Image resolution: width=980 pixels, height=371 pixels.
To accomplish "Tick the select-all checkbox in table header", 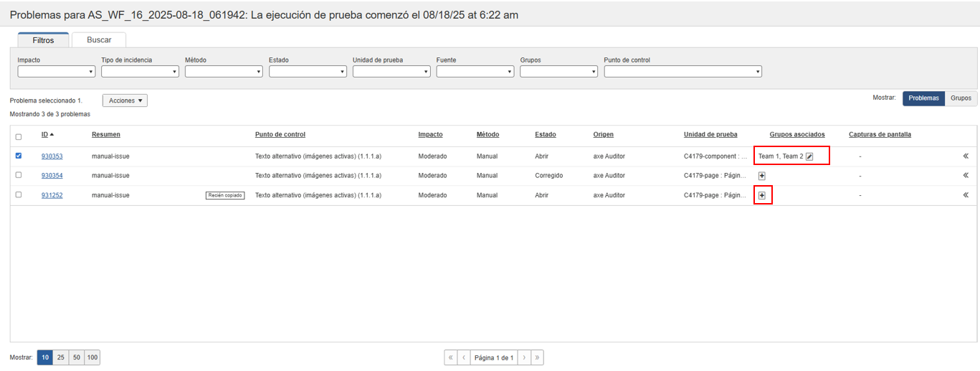I will click(x=19, y=136).
